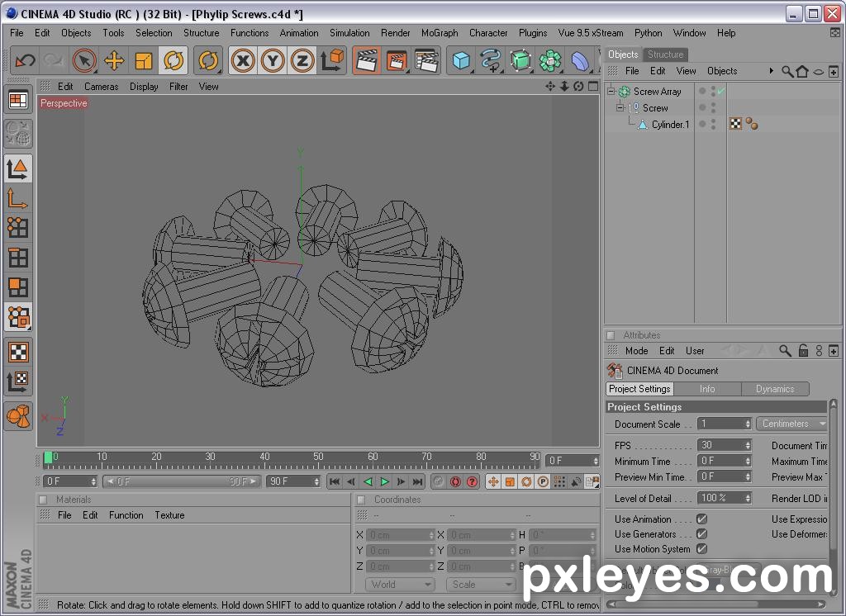This screenshot has height=616, width=846.
Task: Play the animation forward
Action: (384, 481)
